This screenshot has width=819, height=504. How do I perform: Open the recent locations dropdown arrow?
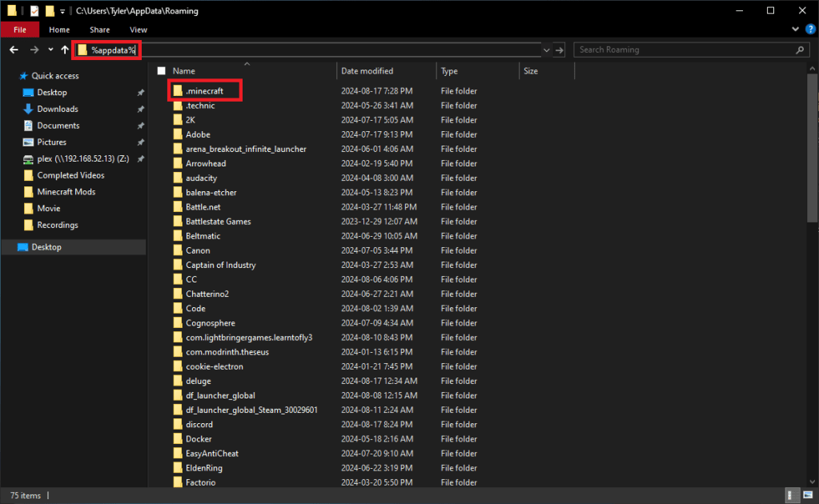pyautogui.click(x=50, y=50)
